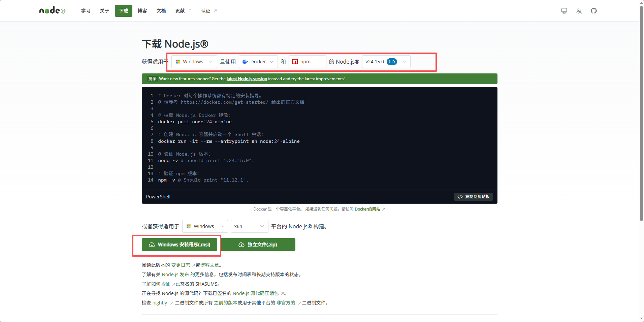Download Windows 安装程序(.msi)
The height and width of the screenshot is (322, 644).
[180, 245]
